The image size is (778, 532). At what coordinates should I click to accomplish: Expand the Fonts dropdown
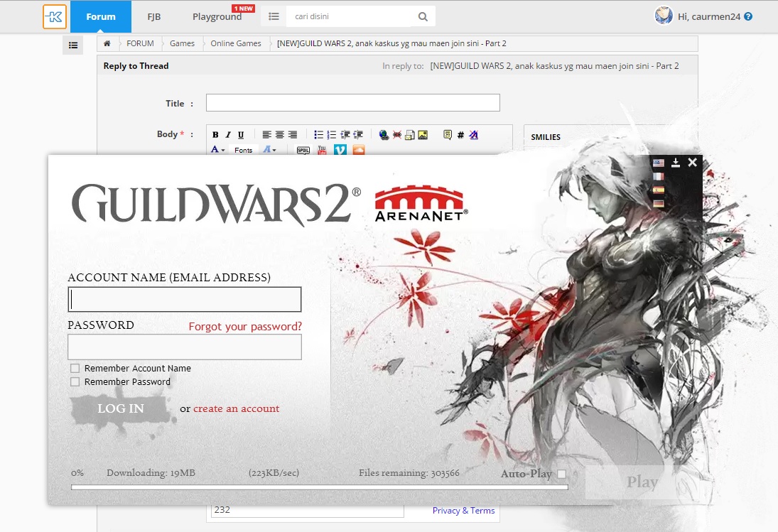point(244,150)
